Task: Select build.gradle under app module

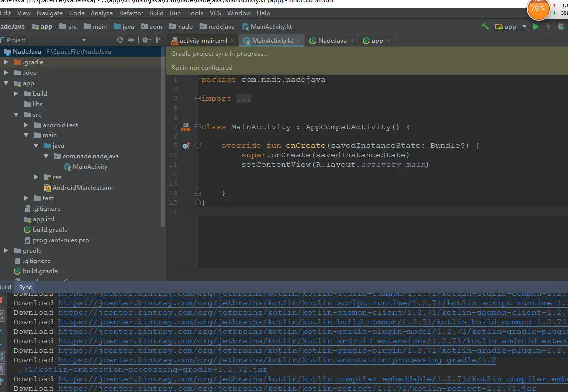Action: (46, 230)
